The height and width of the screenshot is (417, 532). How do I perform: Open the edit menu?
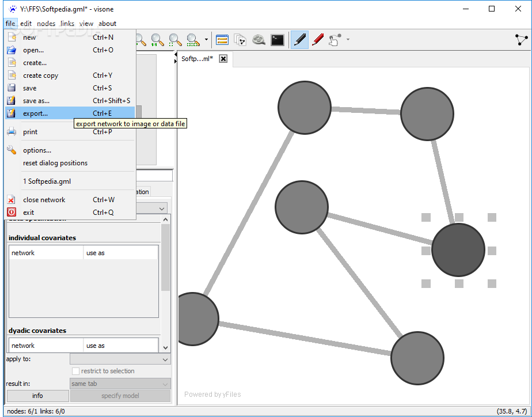click(x=26, y=24)
